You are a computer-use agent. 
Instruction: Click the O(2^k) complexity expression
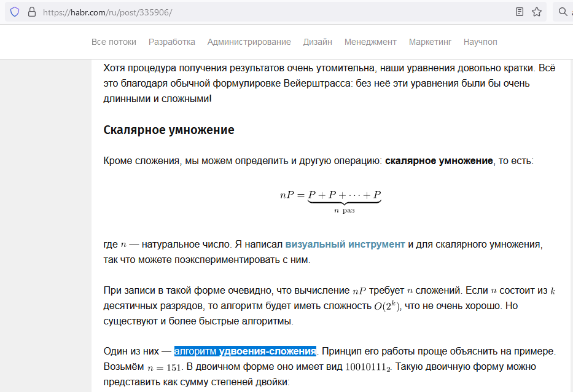[x=387, y=306]
